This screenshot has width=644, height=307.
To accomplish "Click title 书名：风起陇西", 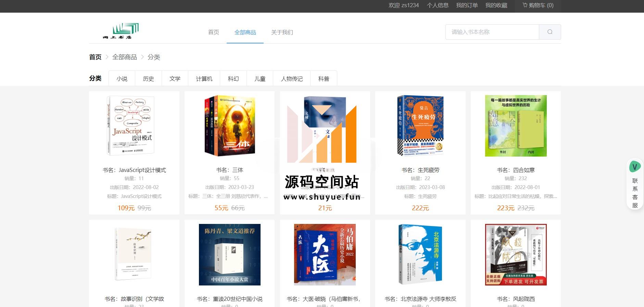I will click(x=516, y=299).
